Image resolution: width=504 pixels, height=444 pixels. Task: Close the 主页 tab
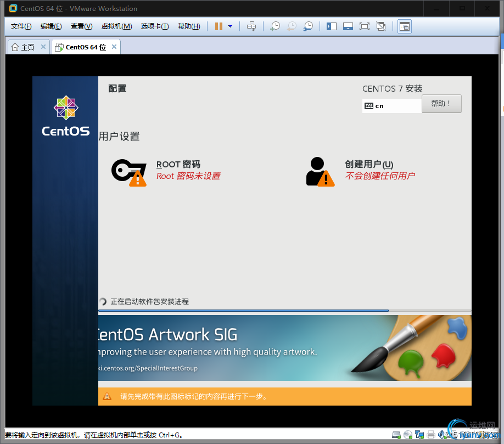click(x=43, y=47)
